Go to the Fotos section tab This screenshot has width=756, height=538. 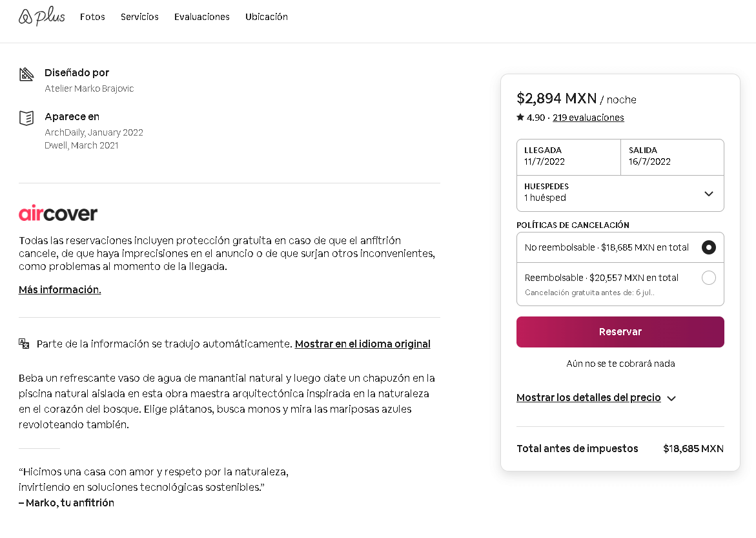92,17
